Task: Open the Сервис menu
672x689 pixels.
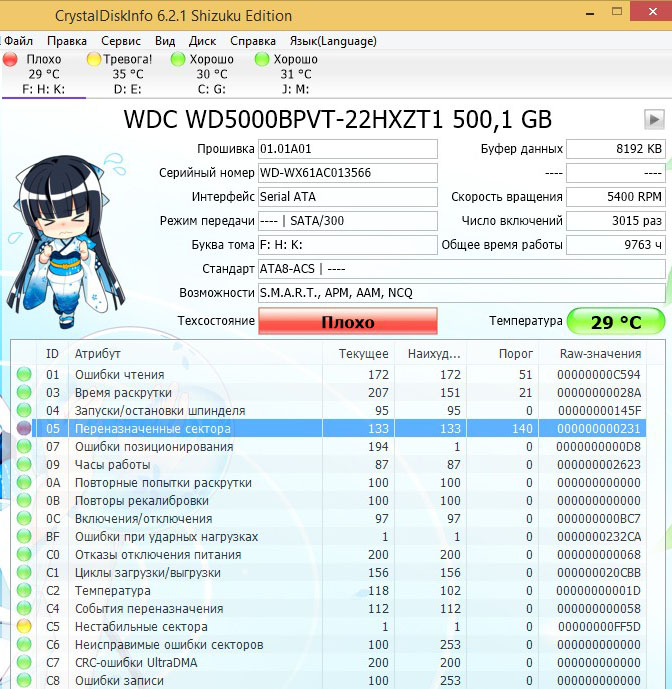Action: (x=121, y=41)
